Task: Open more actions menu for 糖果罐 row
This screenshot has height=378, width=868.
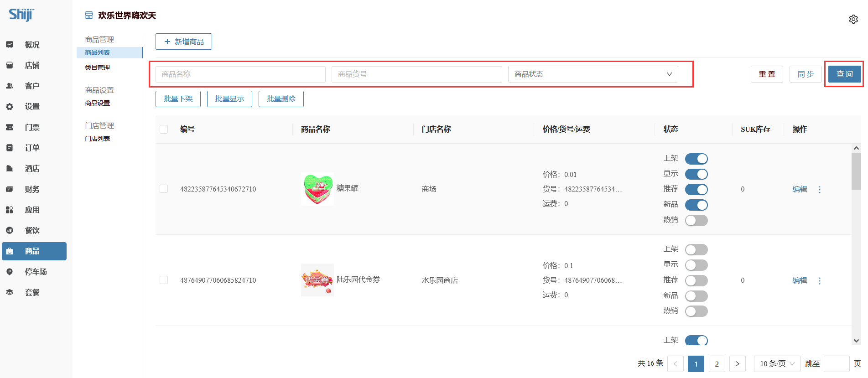Action: coord(820,189)
